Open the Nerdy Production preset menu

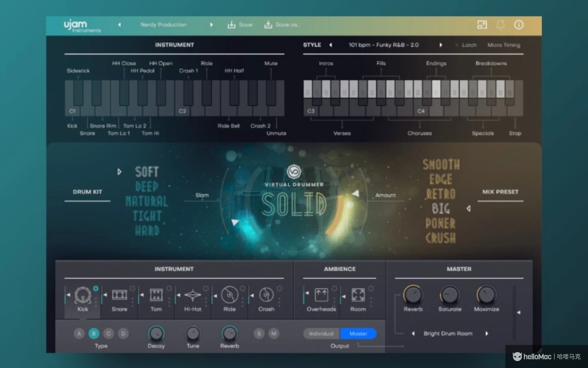click(164, 25)
